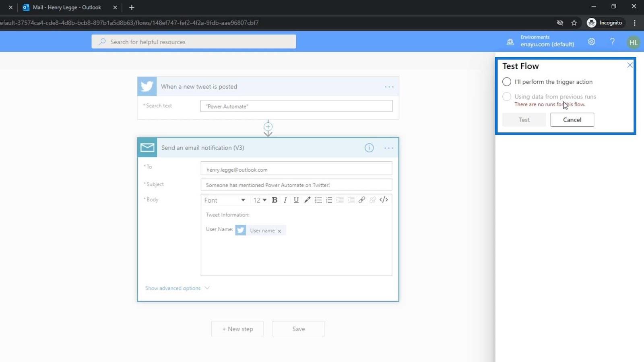This screenshot has width=644, height=362.
Task: Open the highlight color pen tool
Action: click(x=307, y=200)
